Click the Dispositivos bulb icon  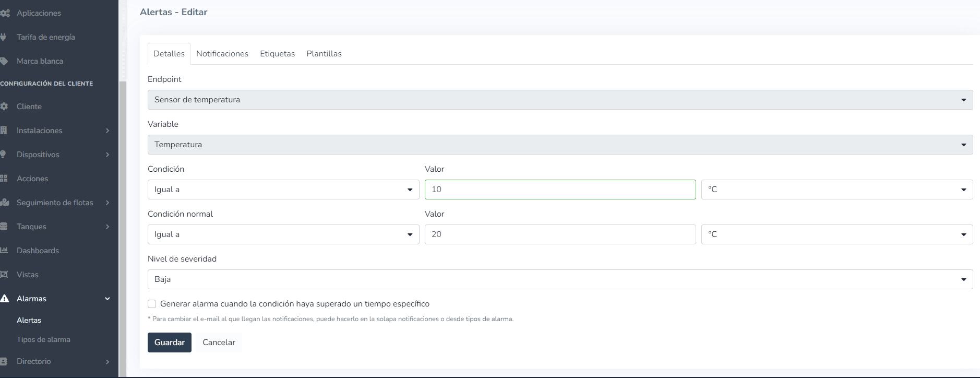pos(4,155)
